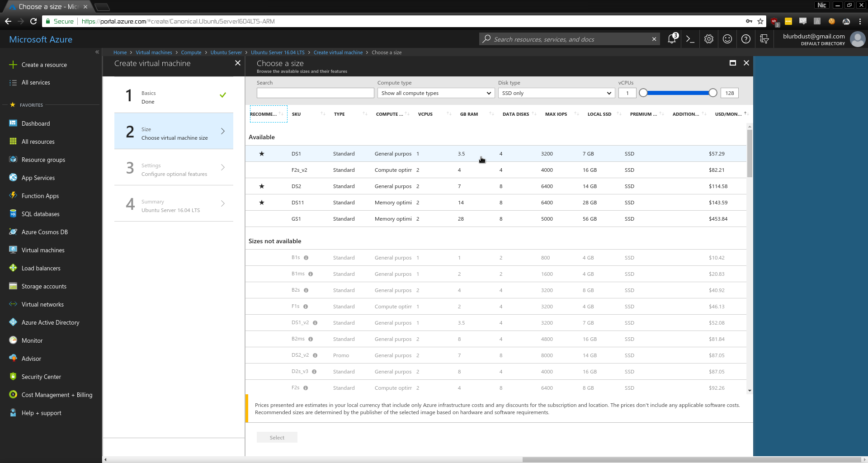Click the vCPUs maximum value box
Screen dimensions: 868x463
click(729, 93)
